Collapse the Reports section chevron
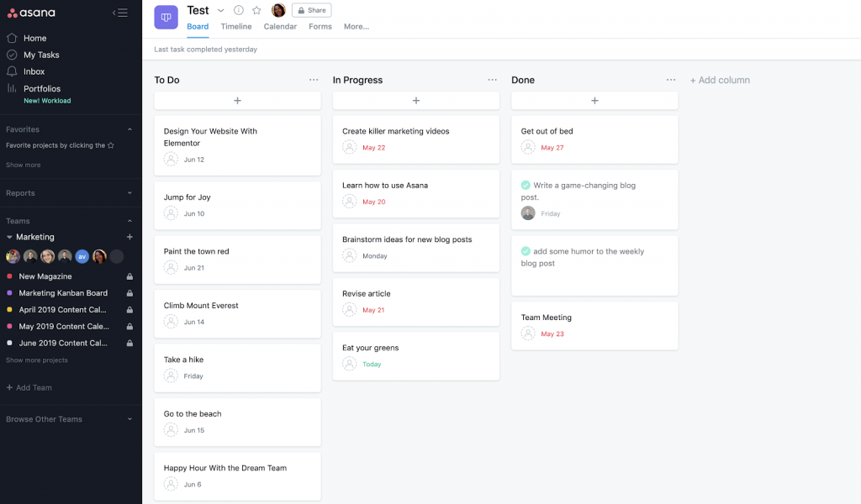The height and width of the screenshot is (504, 861). click(129, 193)
